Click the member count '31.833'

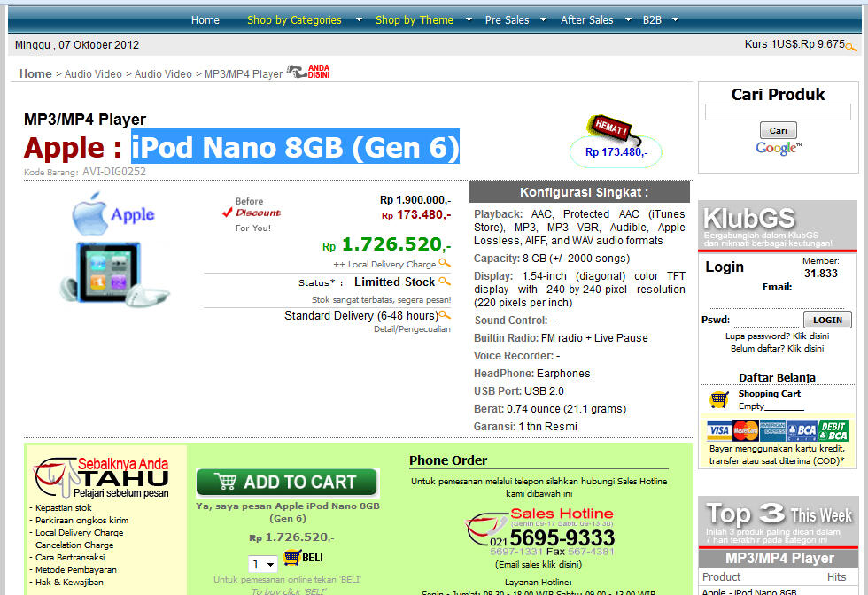(x=821, y=274)
